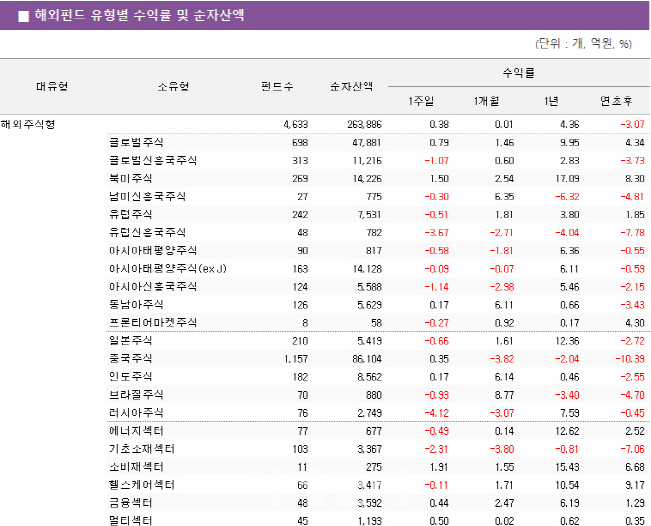Screen dimensions: 651x526
Task: Select the 금융섹터 row label
Action: pos(130,503)
